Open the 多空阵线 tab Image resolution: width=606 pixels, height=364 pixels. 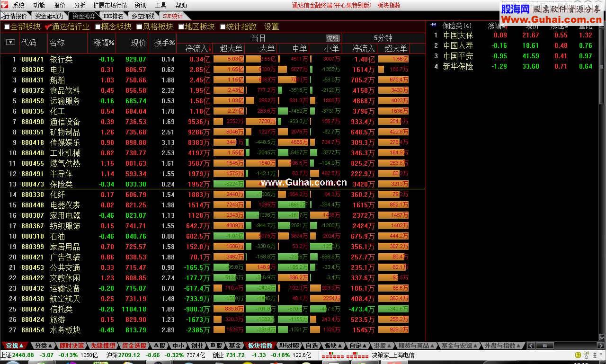tap(143, 16)
